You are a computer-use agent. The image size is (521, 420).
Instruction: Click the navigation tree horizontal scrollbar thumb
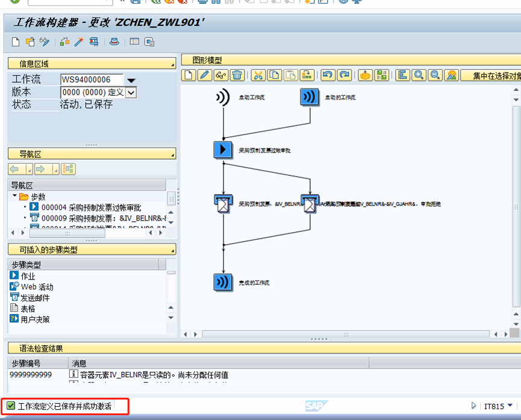[x=67, y=233]
